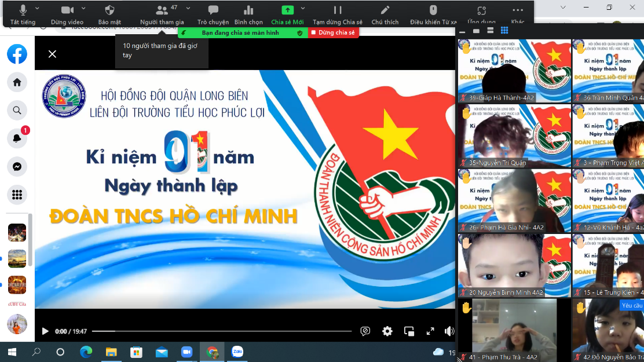Open Bình chọn polls icon
644x362 pixels.
point(248,14)
